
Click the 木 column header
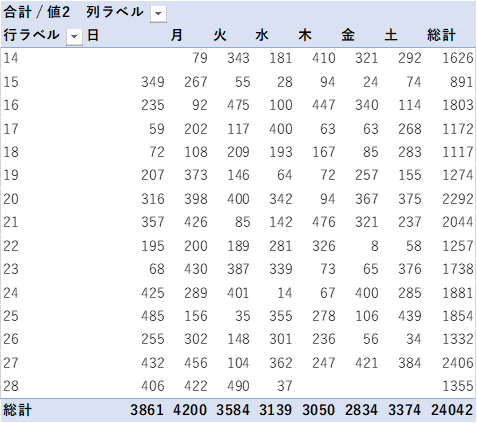pos(305,35)
